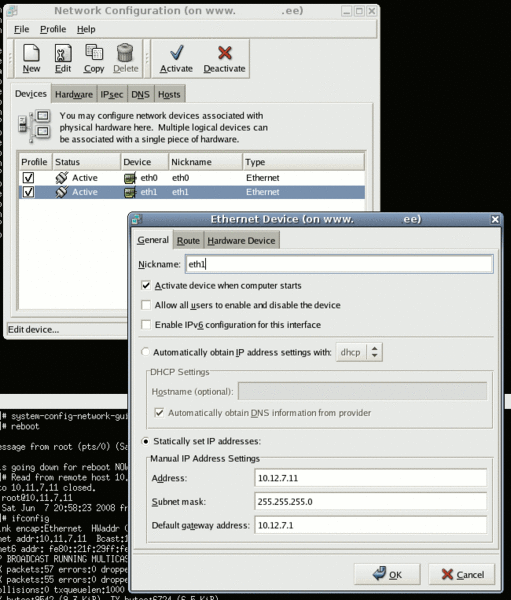The width and height of the screenshot is (511, 600).
Task: Click OK in Ethernet Device dialog
Action: (387, 574)
